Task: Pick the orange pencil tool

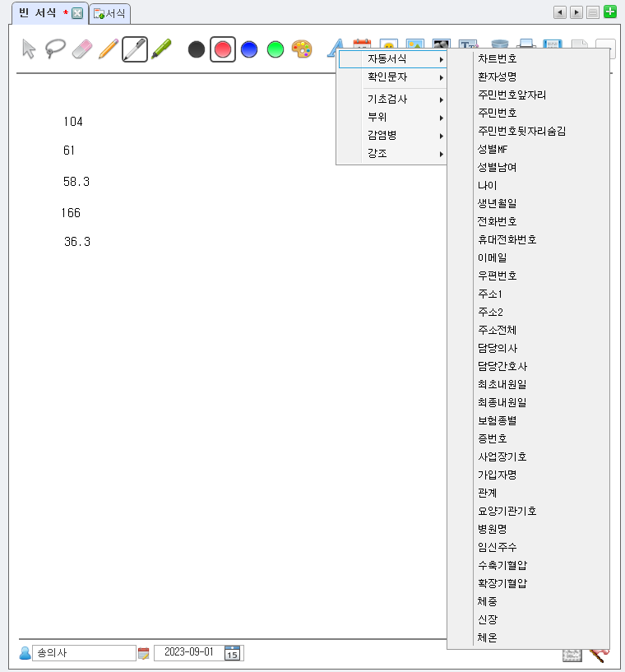Action: coord(108,49)
